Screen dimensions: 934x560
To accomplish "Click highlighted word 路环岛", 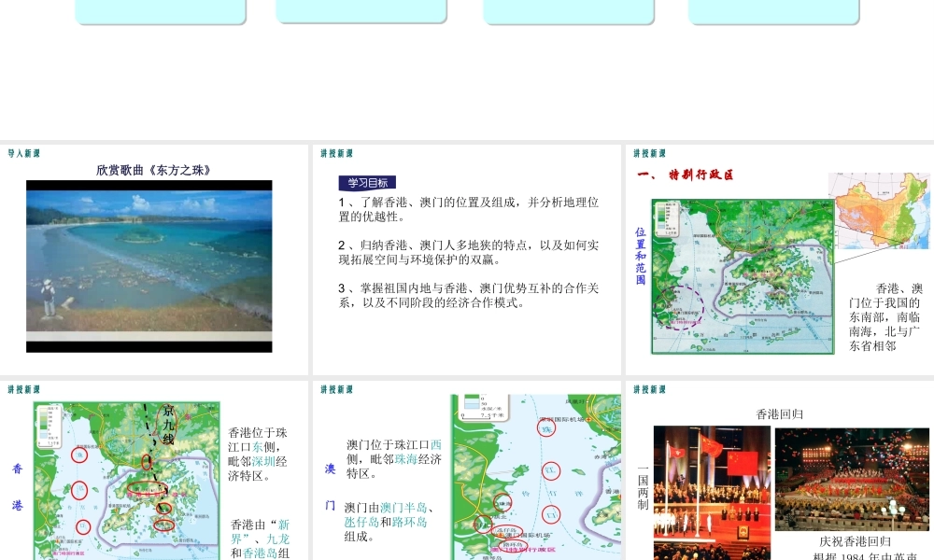I will [x=410, y=522].
